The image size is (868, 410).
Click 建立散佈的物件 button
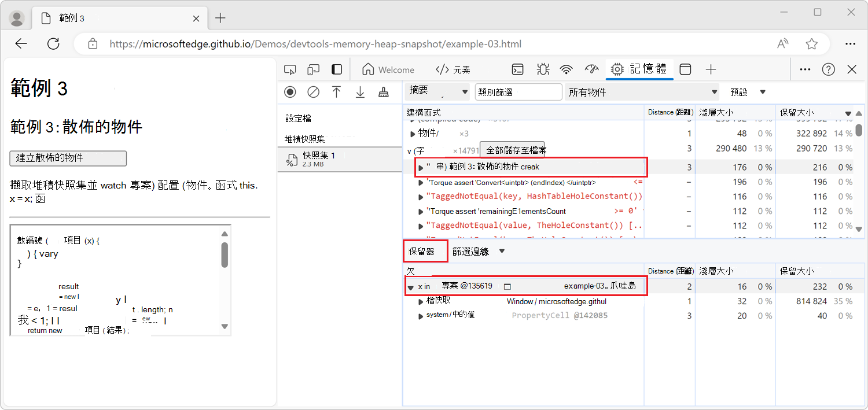click(x=68, y=158)
